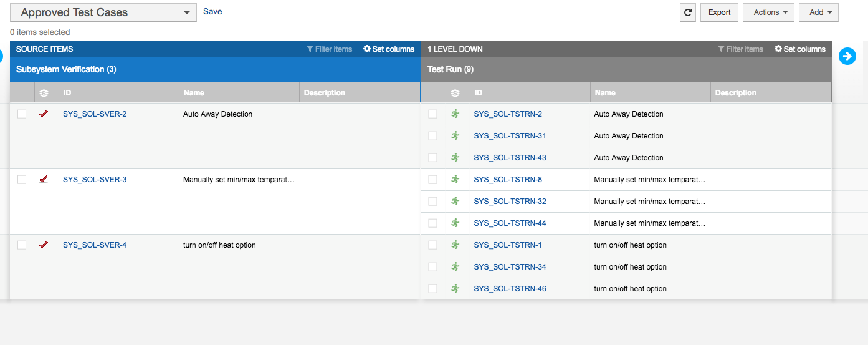This screenshot has height=345, width=868.
Task: Click Filter items in 1 Level Down panel
Action: pos(741,49)
